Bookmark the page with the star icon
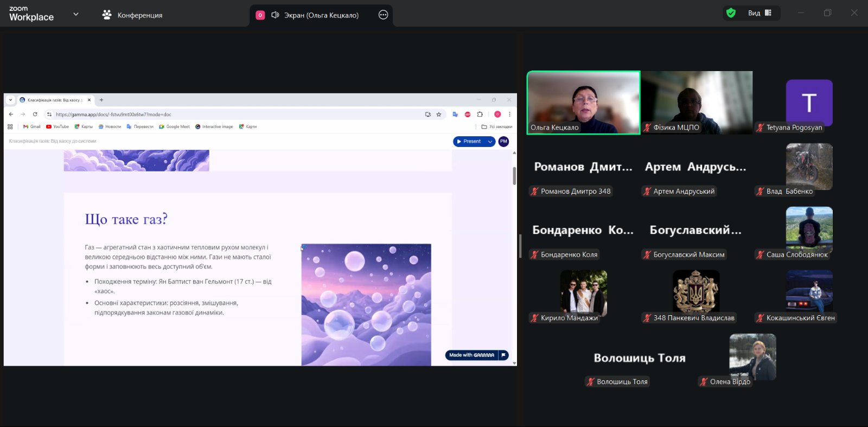The width and height of the screenshot is (868, 427). coord(439,114)
